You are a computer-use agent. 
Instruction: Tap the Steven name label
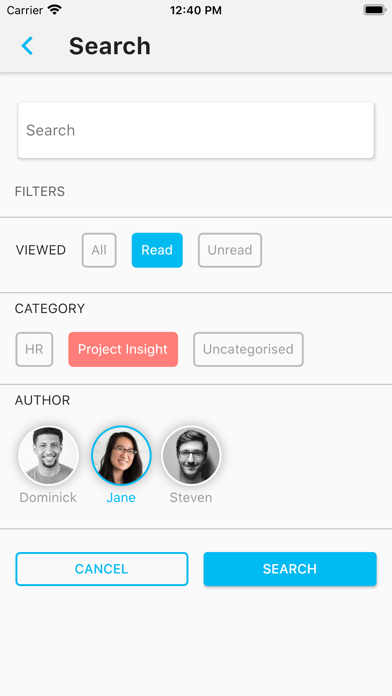pyautogui.click(x=191, y=498)
